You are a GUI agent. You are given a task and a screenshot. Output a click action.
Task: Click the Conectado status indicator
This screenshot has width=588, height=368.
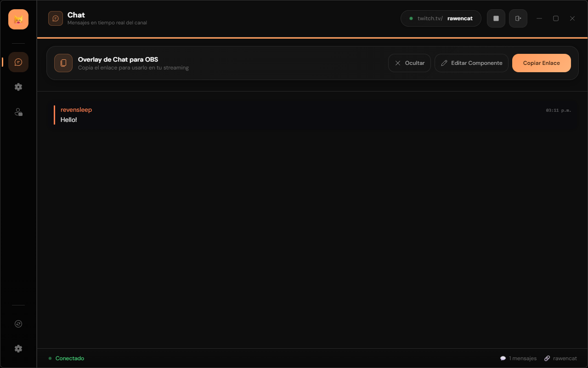66,358
